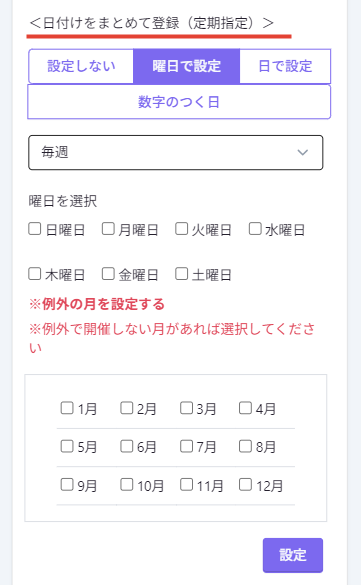The width and height of the screenshot is (361, 585).
Task: Switch to 曜日で設定 tab
Action: [x=186, y=66]
